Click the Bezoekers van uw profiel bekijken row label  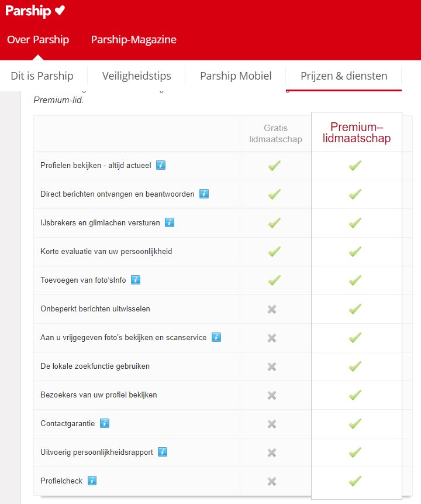(99, 395)
